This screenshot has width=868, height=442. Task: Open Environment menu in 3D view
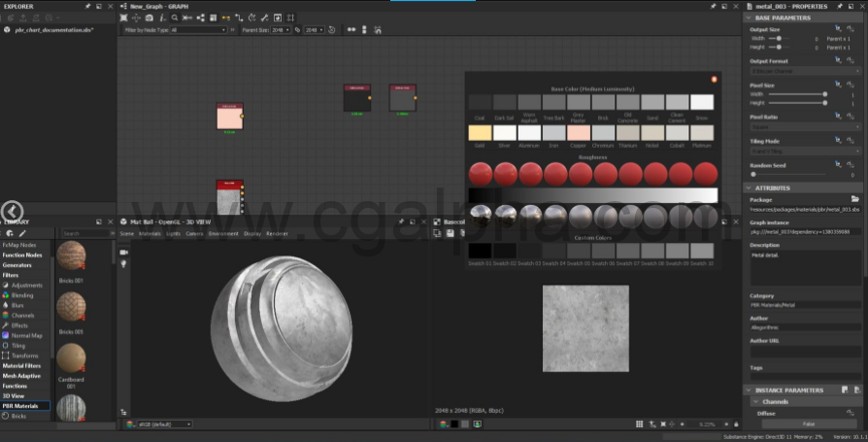[x=223, y=233]
